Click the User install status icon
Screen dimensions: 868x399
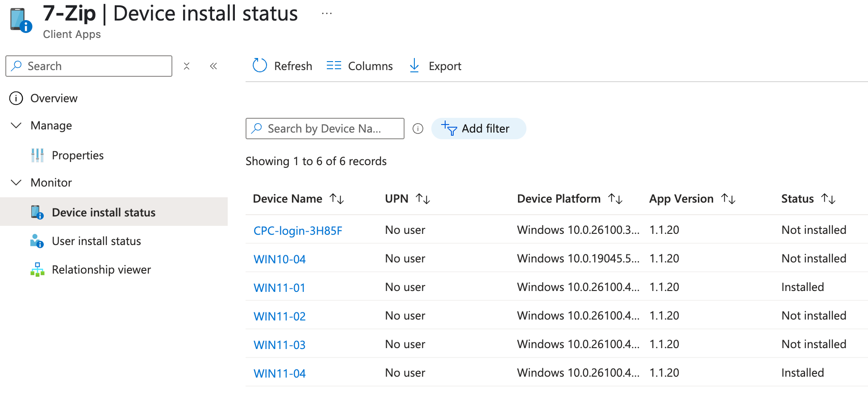[x=37, y=241]
